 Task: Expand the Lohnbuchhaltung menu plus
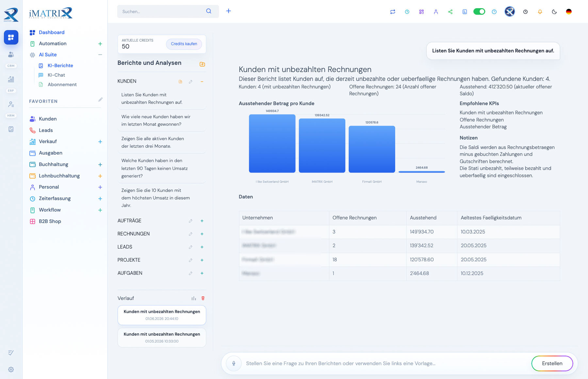click(x=100, y=176)
